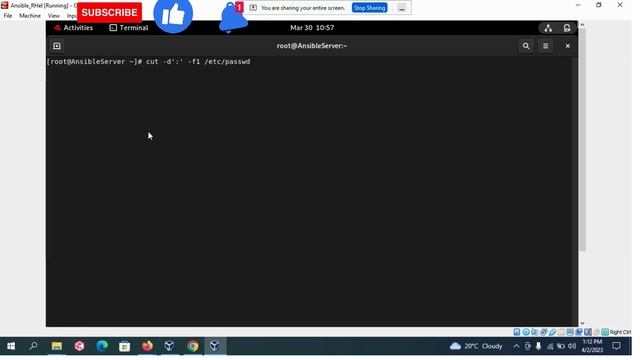640x360 pixels.
Task: Open the VirtualBox File menu
Action: click(x=8, y=16)
